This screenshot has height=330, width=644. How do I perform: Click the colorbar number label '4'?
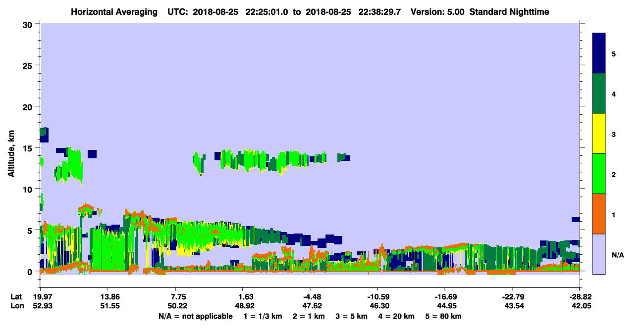point(614,94)
